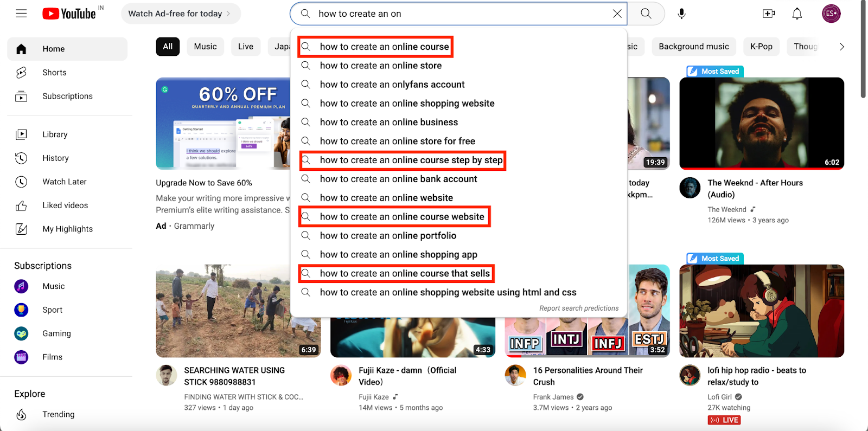868x431 pixels.
Task: Open Lofi Girl channel link
Action: 719,397
